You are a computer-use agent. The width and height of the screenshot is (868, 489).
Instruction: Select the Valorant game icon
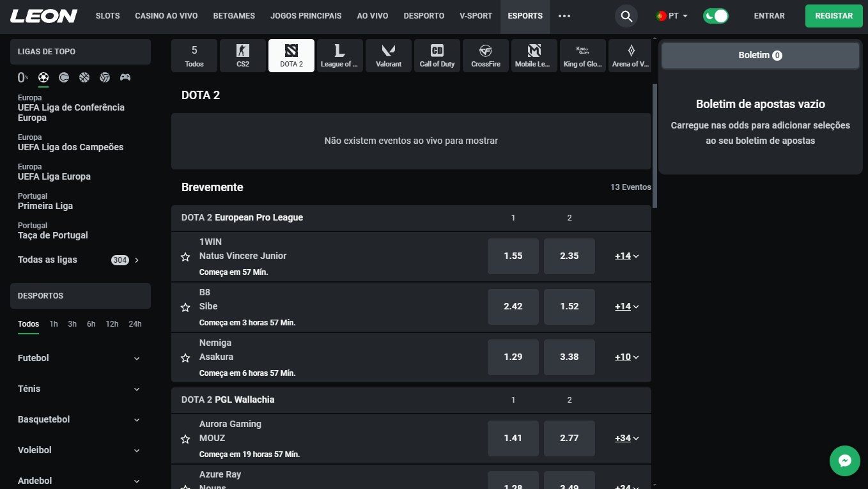(389, 56)
